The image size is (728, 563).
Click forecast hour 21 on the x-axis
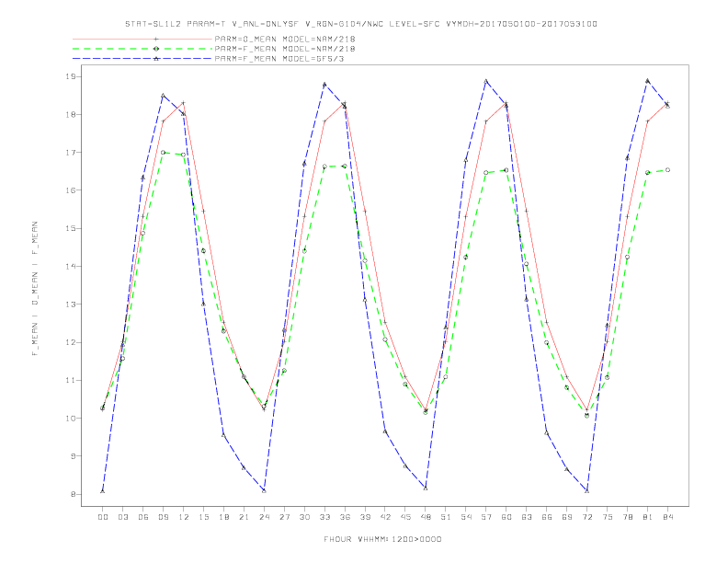(x=244, y=517)
